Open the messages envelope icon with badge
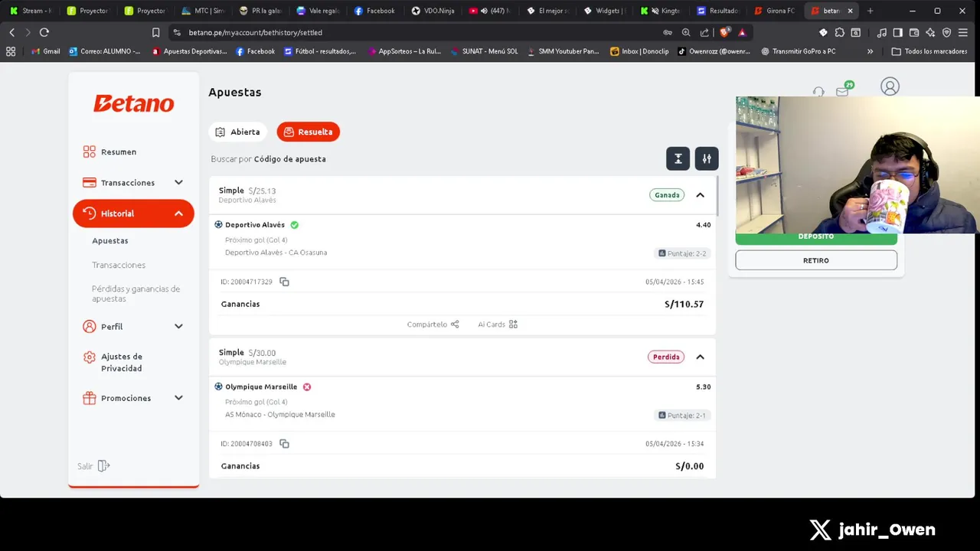Image resolution: width=980 pixels, height=551 pixels. [x=843, y=91]
